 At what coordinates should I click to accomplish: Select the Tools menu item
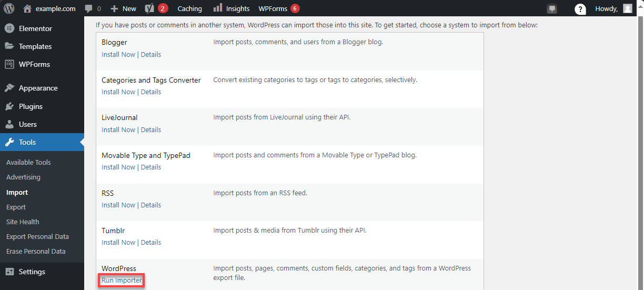pyautogui.click(x=42, y=142)
